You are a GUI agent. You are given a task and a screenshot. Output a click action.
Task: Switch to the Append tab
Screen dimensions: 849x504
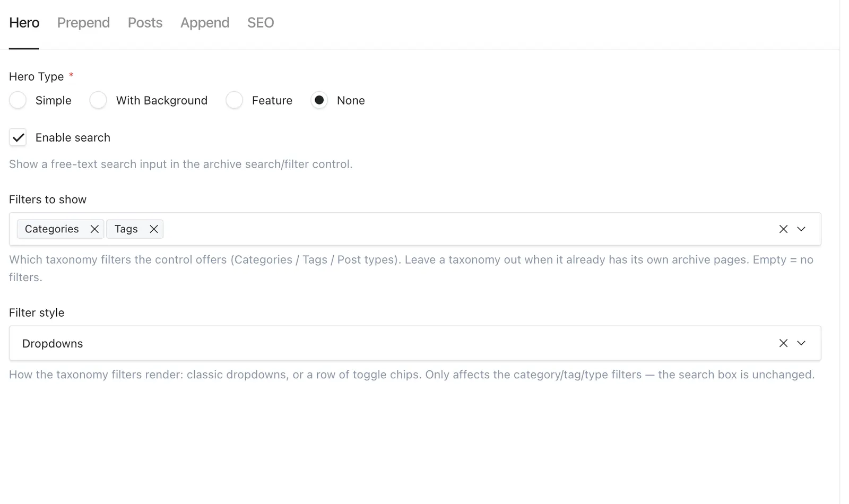pos(205,23)
